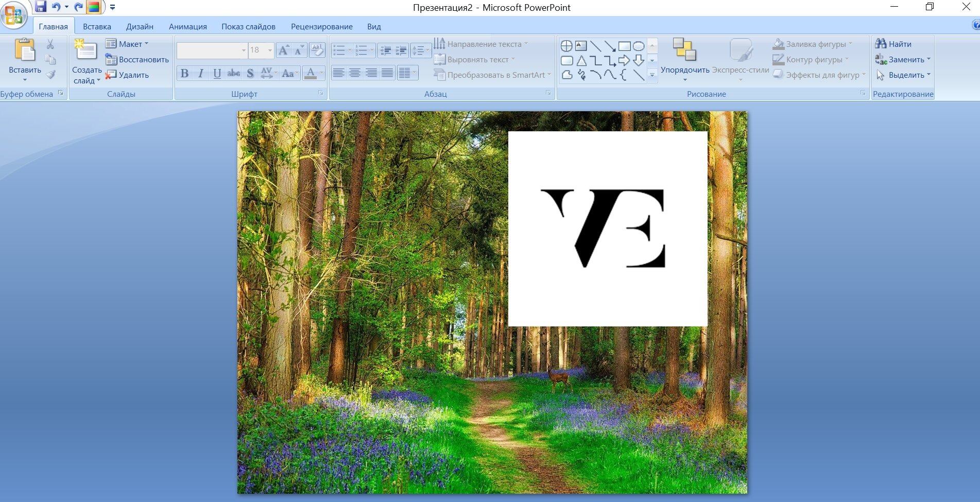The width and height of the screenshot is (980, 502).
Task: Select the isosceles triangle shape
Action: click(x=581, y=61)
